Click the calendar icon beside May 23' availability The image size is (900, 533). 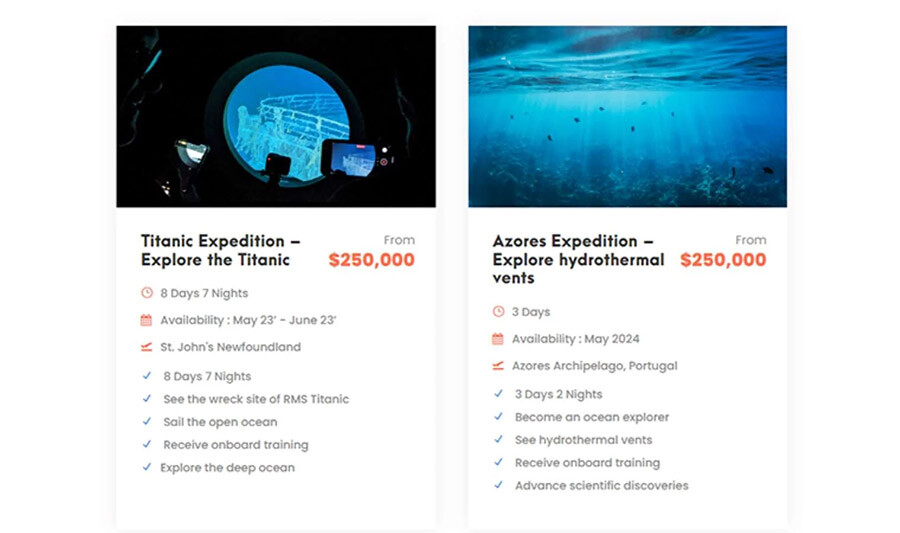[x=147, y=320]
